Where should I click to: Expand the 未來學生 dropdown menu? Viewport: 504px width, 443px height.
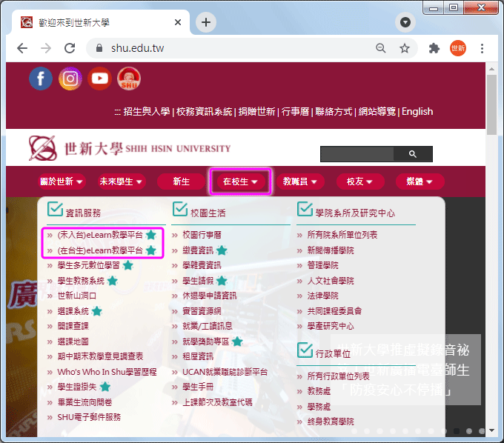click(x=121, y=181)
